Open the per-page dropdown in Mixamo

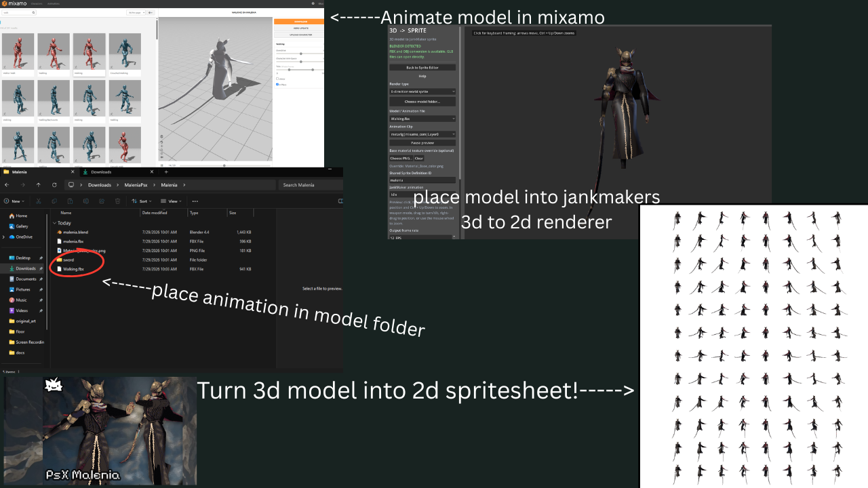click(x=136, y=12)
